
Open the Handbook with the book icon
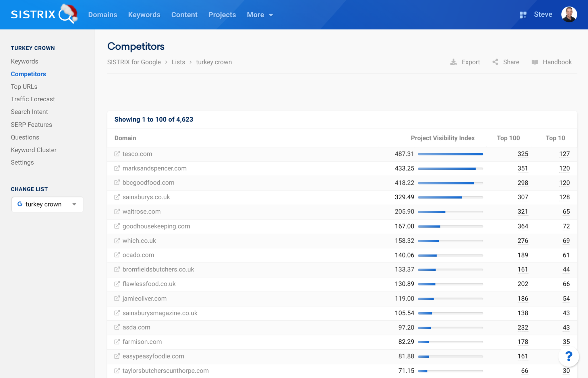click(535, 62)
